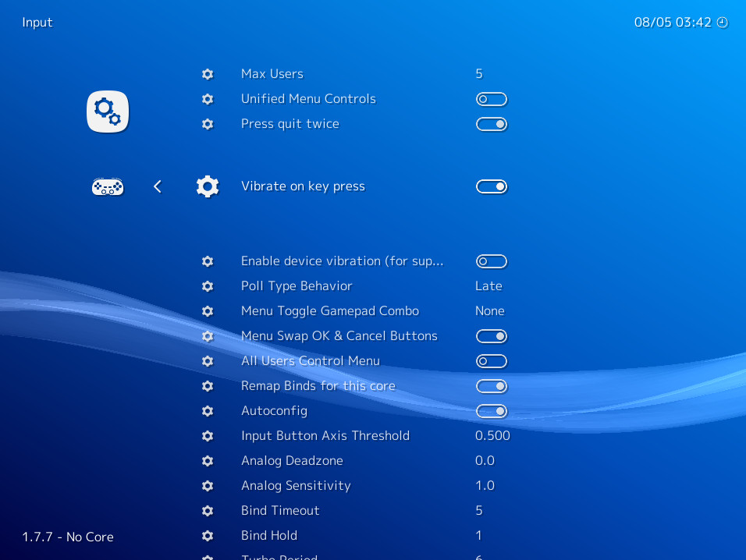Viewport: 746px width, 560px height.
Task: Switch off the Autoconfig toggle
Action: click(x=492, y=411)
